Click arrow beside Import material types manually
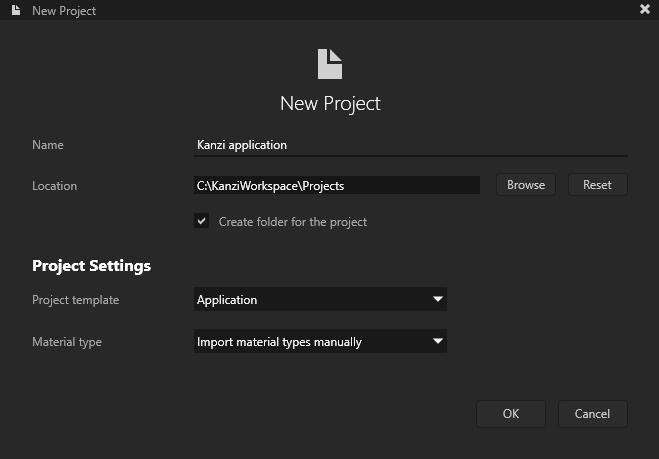Screen dimensions: 659x459 (x=437, y=342)
